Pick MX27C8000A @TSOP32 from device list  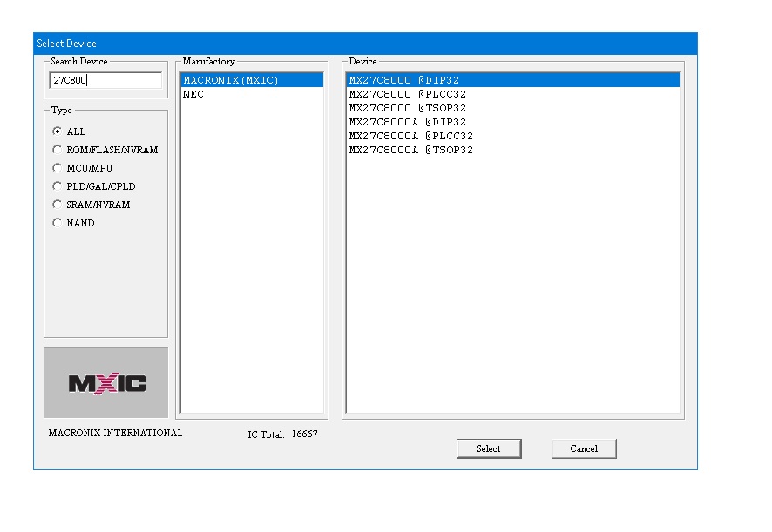tap(513, 150)
